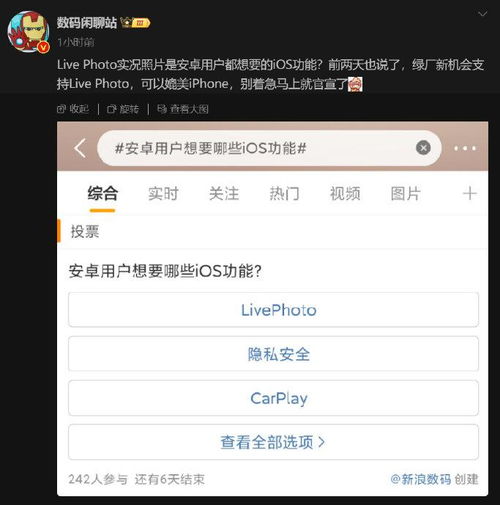This screenshot has height=505, width=500.
Task: Go back using the left arrow icon
Action: coord(80,148)
